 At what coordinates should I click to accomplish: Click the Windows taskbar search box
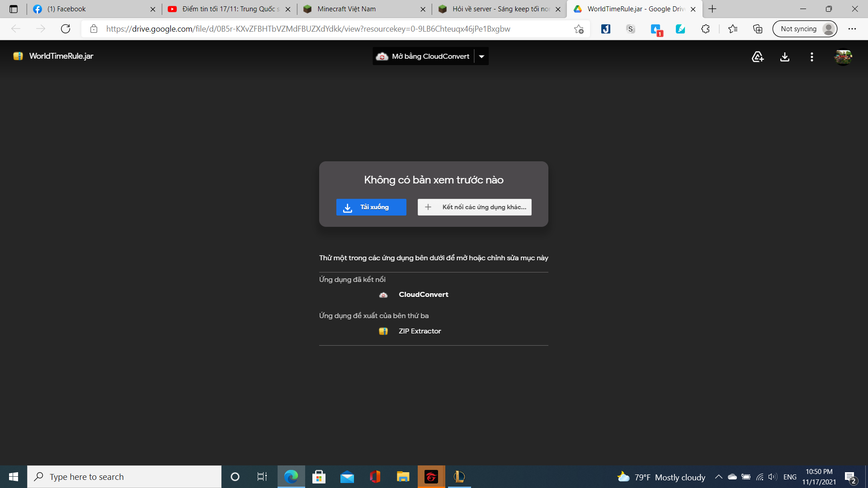(124, 477)
